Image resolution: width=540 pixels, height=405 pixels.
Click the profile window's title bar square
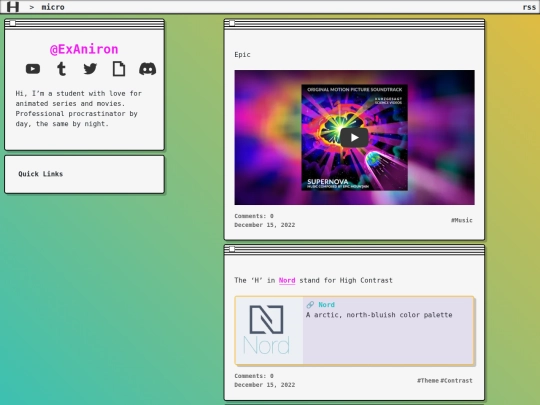click(12, 23)
